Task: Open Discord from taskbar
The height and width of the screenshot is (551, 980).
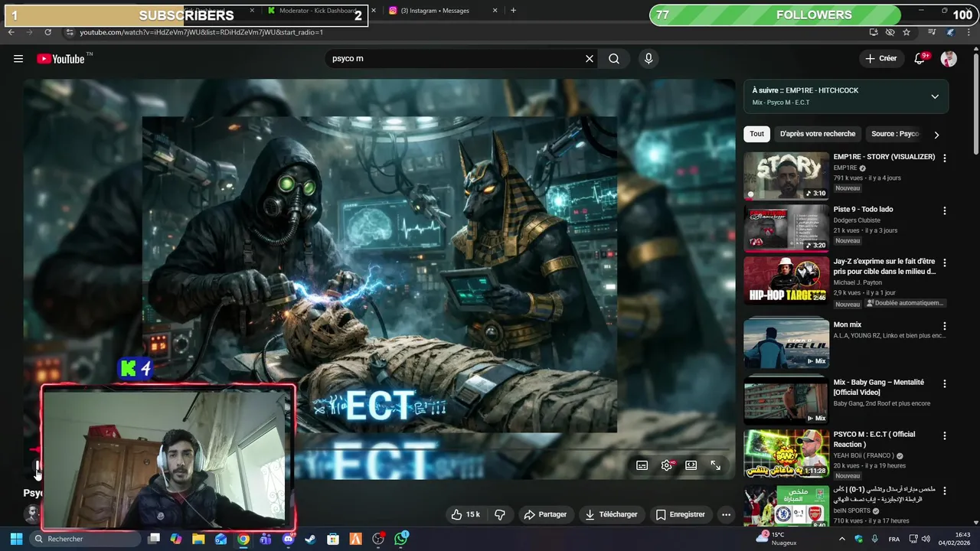Action: point(288,539)
